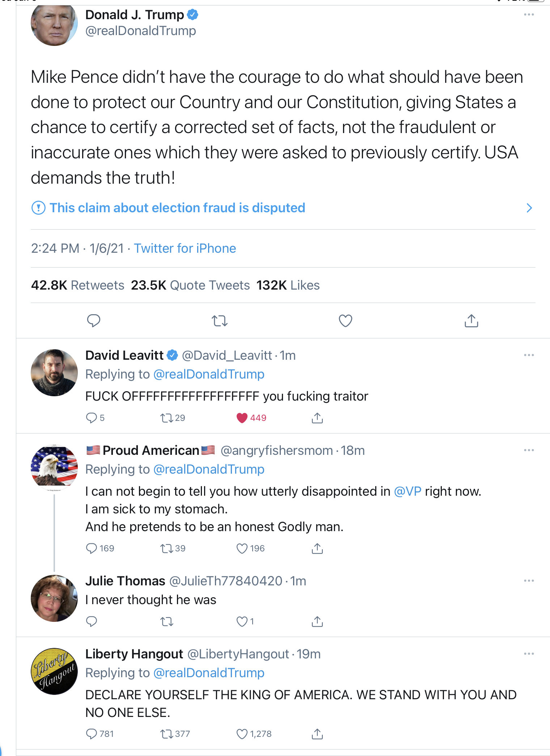Like Julie Thomas's reply
The width and height of the screenshot is (550, 756).
pyautogui.click(x=242, y=622)
